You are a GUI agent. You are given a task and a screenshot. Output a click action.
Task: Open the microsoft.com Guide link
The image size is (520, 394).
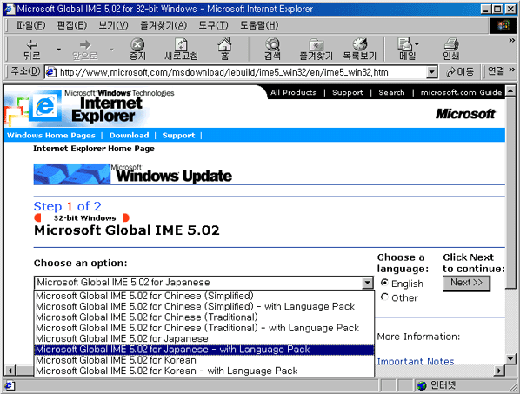[x=461, y=93]
